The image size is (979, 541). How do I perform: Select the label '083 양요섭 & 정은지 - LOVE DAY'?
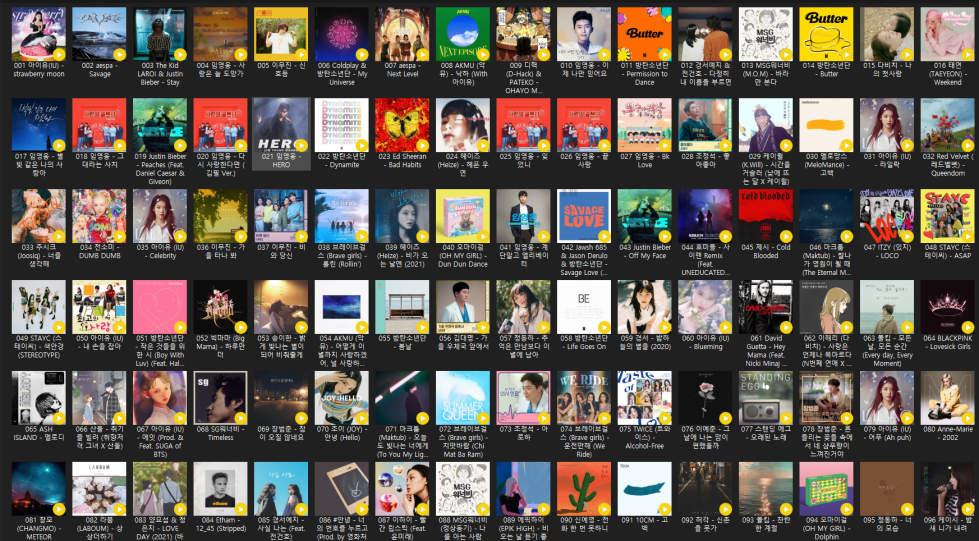click(160, 528)
